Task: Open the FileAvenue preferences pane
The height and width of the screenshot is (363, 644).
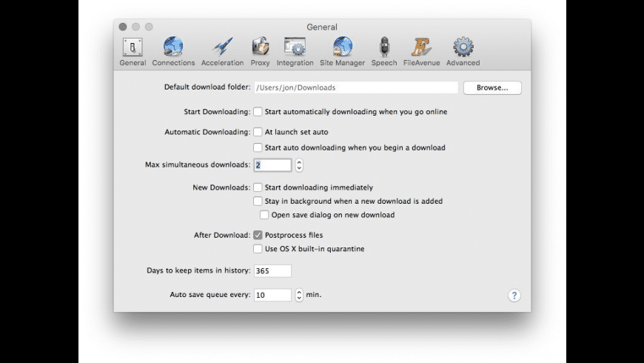Action: (421, 52)
